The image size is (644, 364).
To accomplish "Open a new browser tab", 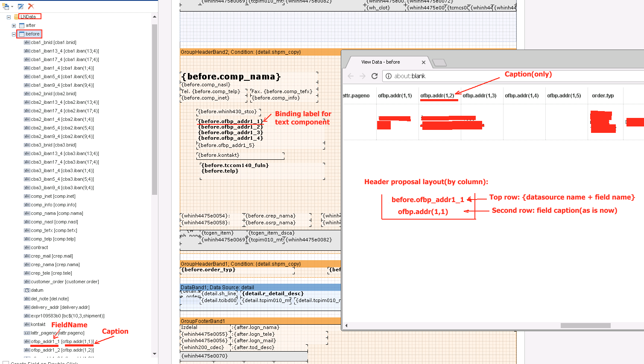I will click(x=439, y=63).
